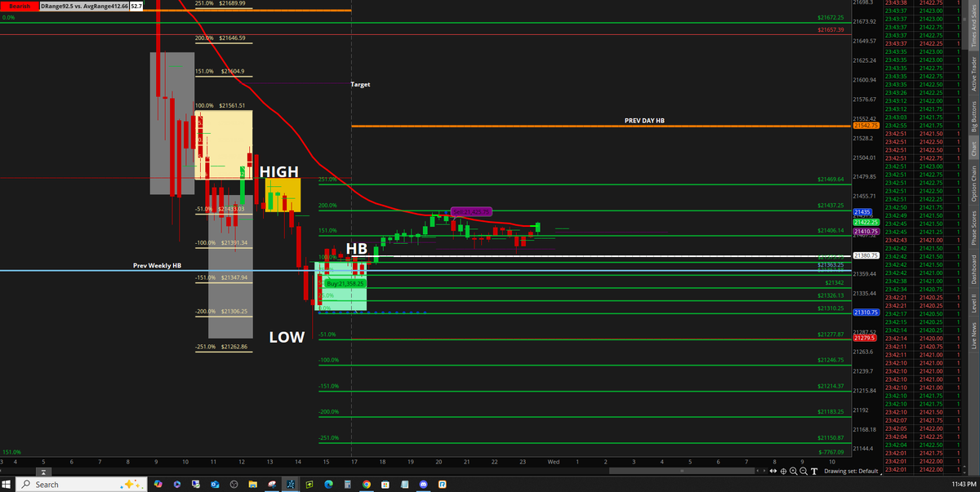Open the Phase Scores side tab
The height and width of the screenshot is (492, 980).
click(x=972, y=228)
